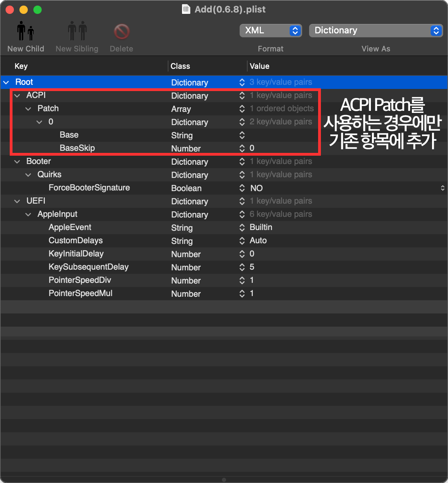The height and width of the screenshot is (483, 448).
Task: Click the green zoom window button
Action: [x=38, y=10]
